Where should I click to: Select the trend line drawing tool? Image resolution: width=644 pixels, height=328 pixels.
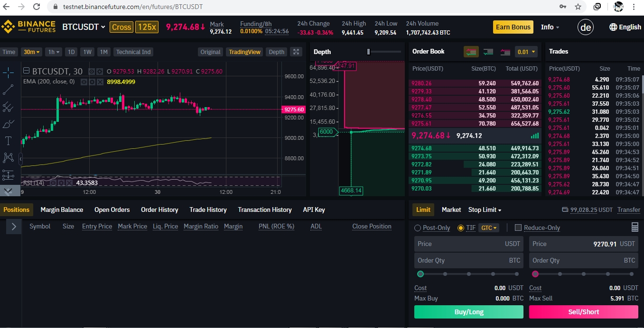click(8, 90)
